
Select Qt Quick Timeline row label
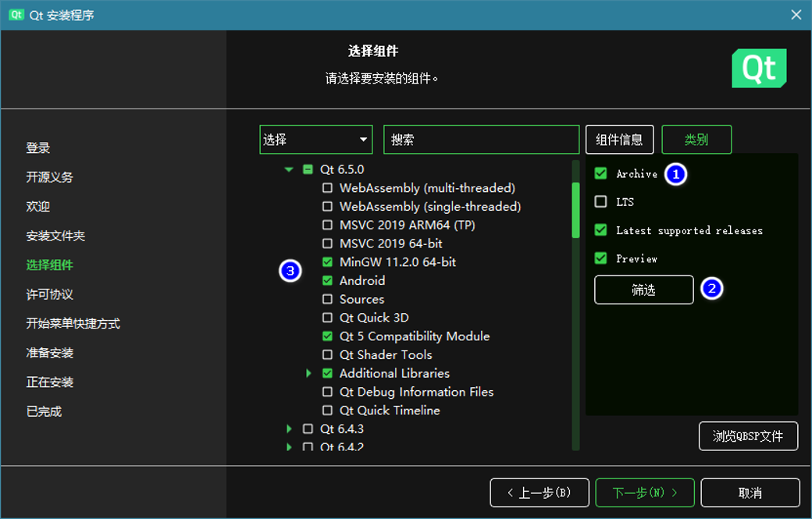click(x=390, y=411)
